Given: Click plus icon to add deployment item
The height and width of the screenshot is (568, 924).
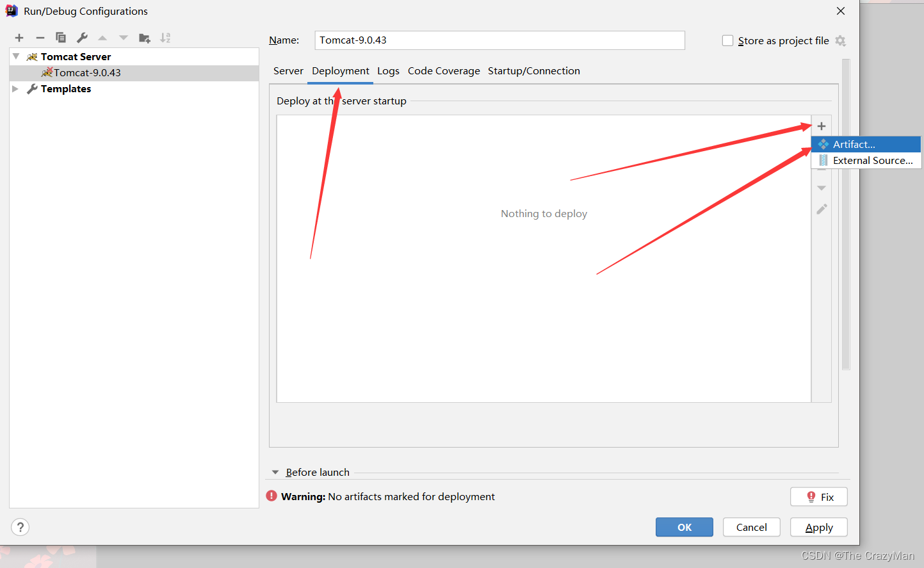Looking at the screenshot, I should 822,126.
